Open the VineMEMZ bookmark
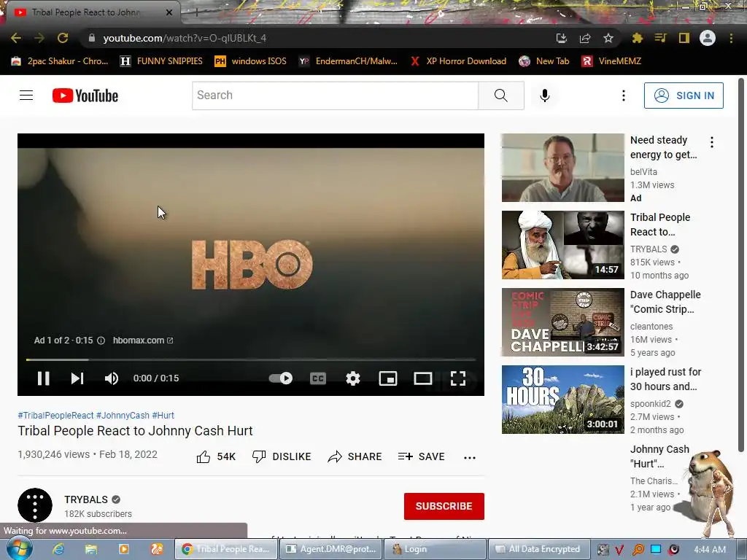 611,61
